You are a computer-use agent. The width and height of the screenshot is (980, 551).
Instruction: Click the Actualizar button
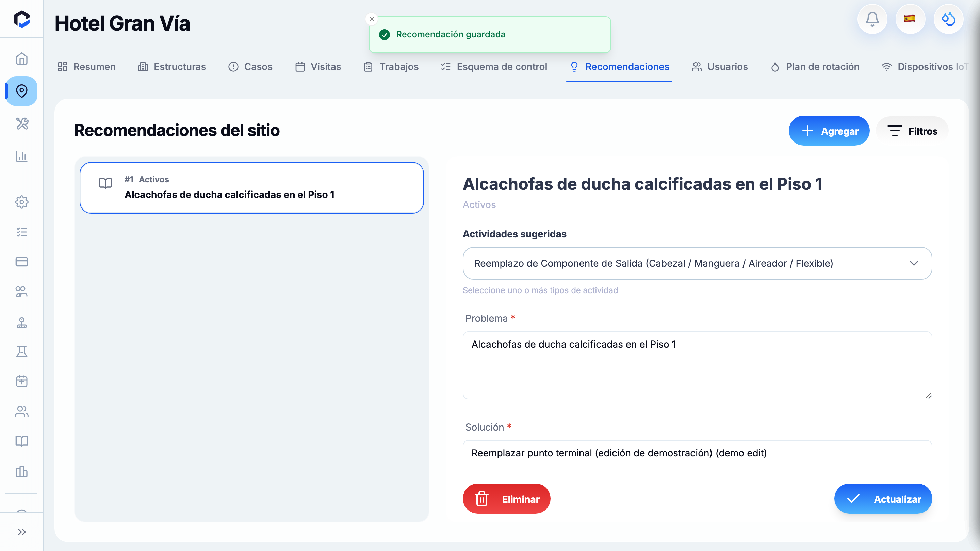[883, 499]
